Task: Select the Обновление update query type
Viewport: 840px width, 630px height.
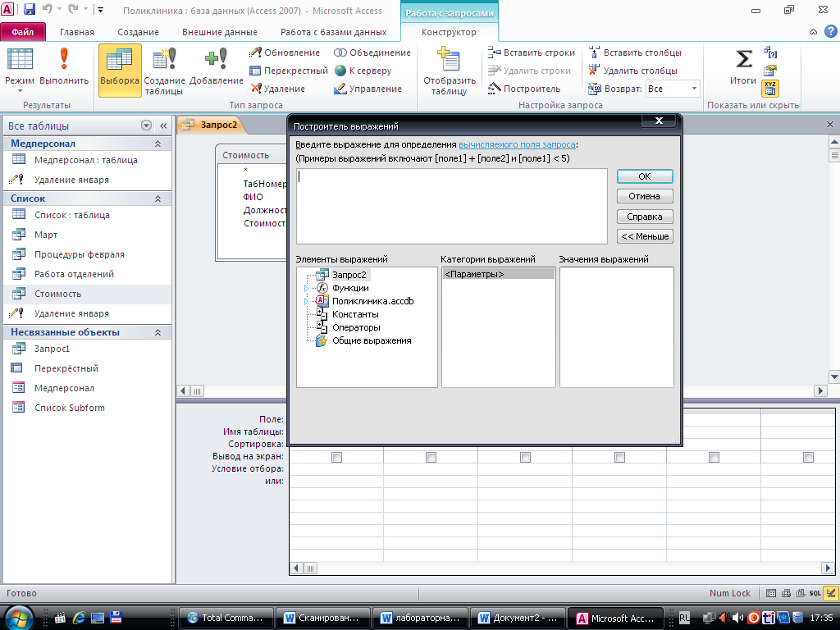Action: tap(285, 52)
